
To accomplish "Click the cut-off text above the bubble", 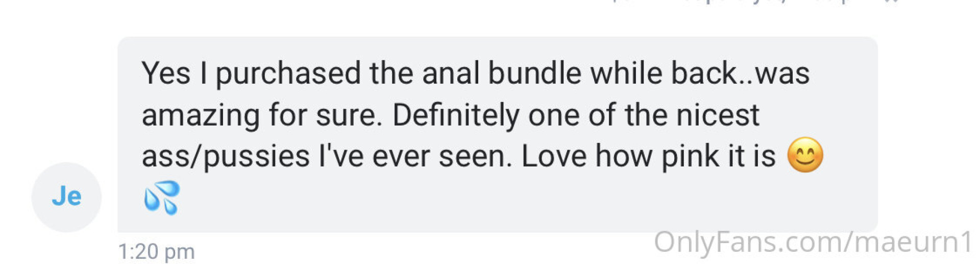I will point(755,2).
